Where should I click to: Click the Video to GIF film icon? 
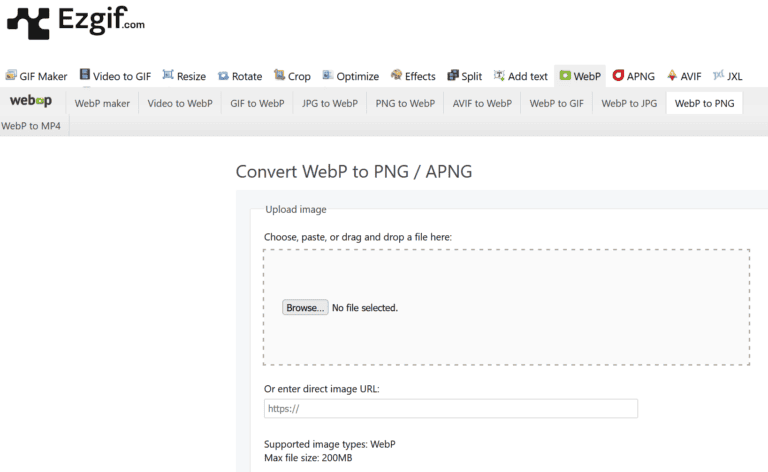(85, 74)
